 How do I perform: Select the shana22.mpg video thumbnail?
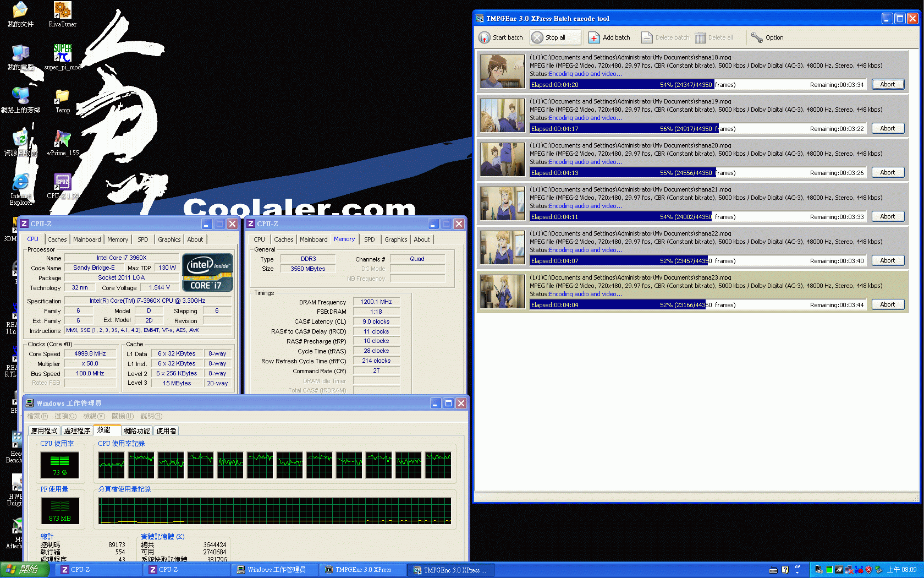coord(503,247)
